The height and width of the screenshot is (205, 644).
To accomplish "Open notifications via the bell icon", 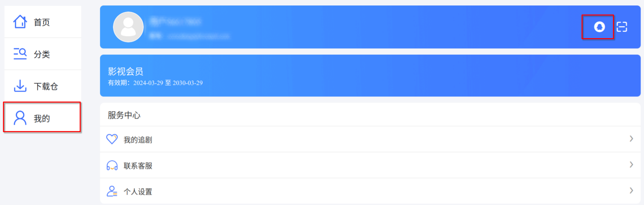I will click(599, 27).
